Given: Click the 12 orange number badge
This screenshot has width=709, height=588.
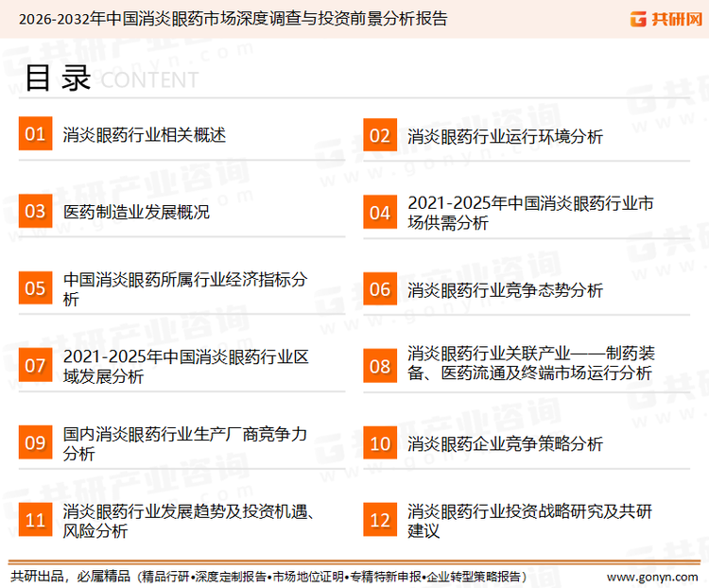Looking at the screenshot, I should point(379,521).
